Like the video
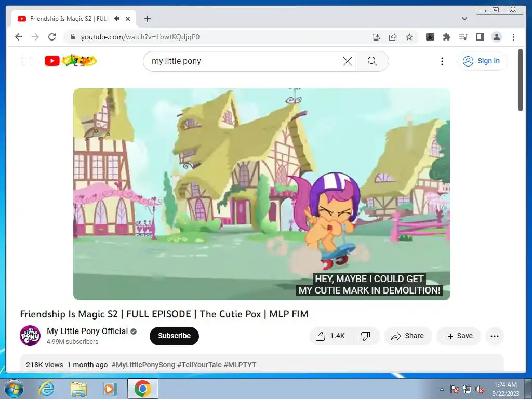Image resolution: width=532 pixels, height=399 pixels. (331, 336)
